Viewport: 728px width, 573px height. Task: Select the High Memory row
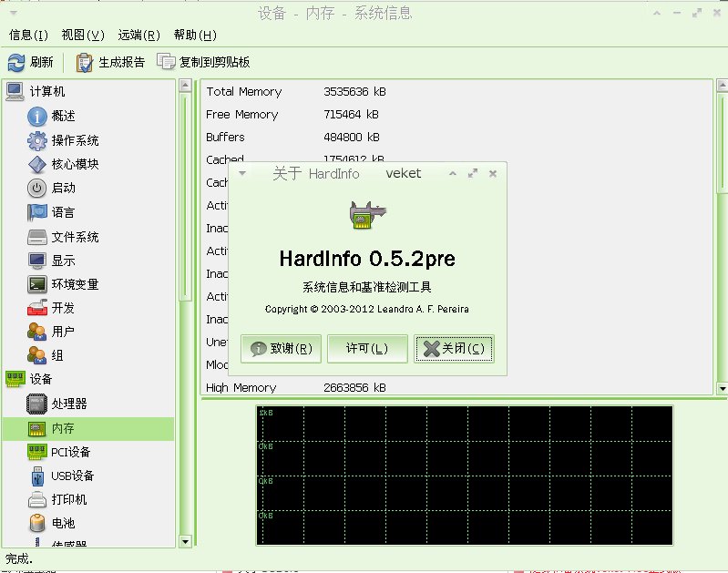click(456, 388)
